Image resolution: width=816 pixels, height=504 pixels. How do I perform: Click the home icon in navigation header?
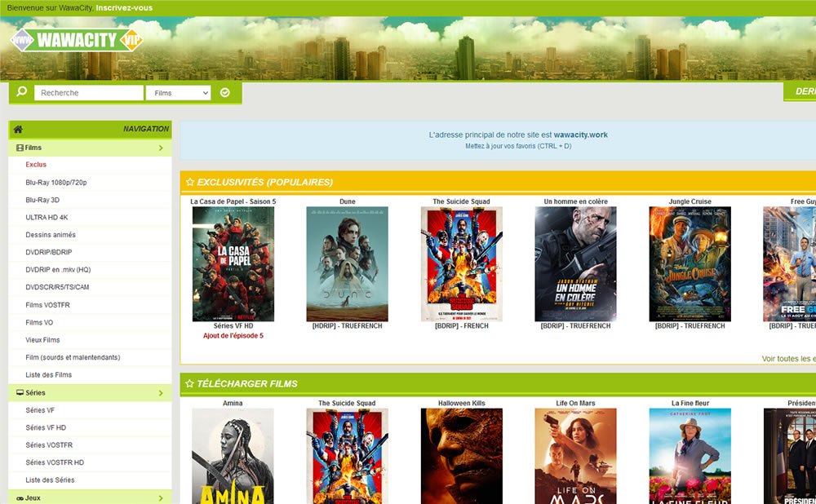tap(18, 129)
